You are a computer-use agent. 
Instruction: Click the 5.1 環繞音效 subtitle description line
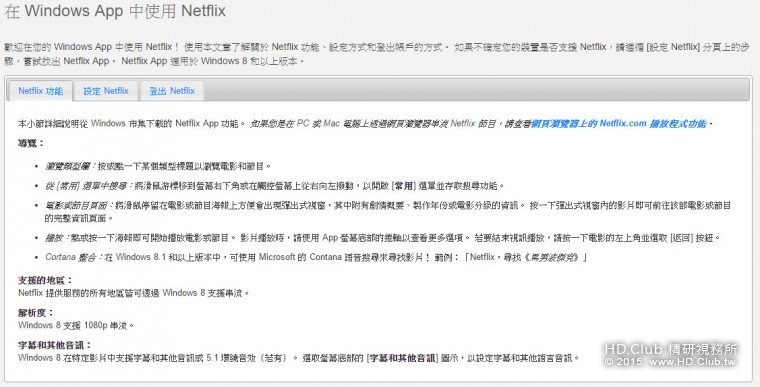[299, 358]
